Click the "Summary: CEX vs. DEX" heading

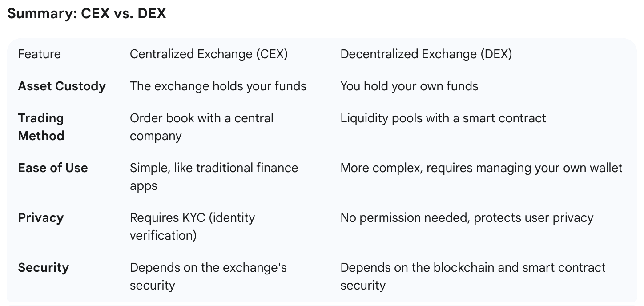point(87,14)
